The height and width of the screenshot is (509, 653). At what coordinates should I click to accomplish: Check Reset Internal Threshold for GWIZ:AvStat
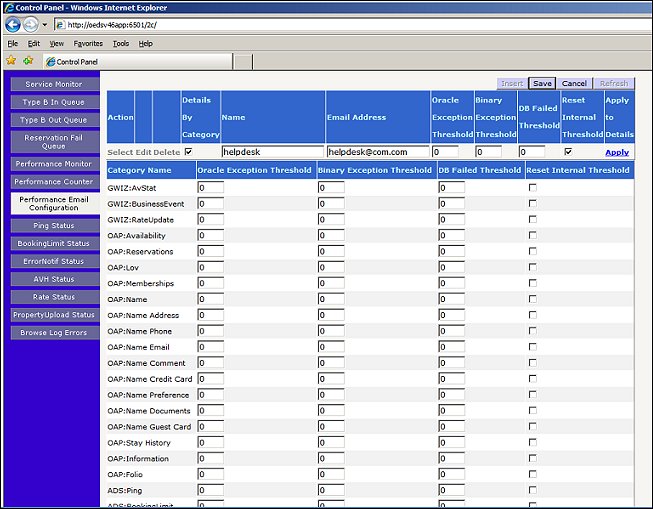coord(532,187)
